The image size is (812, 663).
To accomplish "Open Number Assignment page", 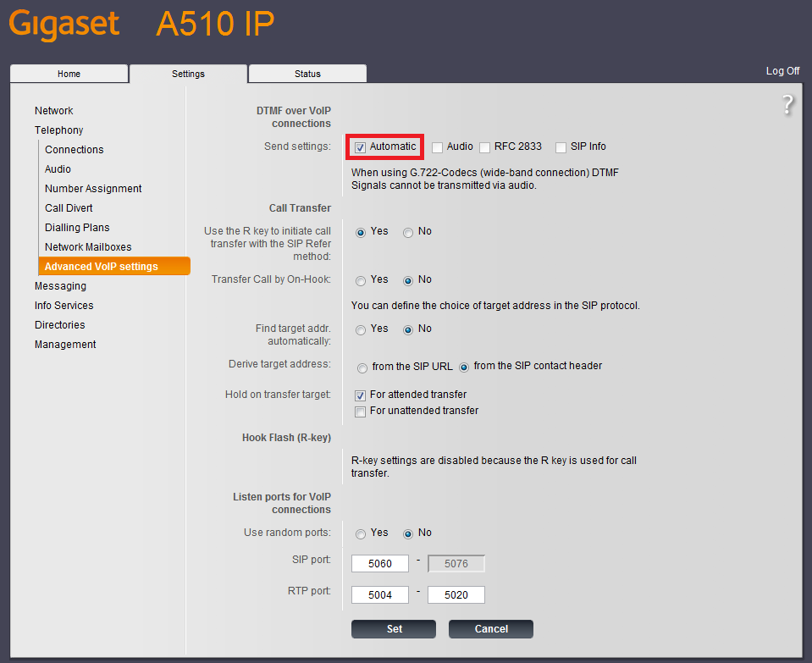I will pos(93,189).
